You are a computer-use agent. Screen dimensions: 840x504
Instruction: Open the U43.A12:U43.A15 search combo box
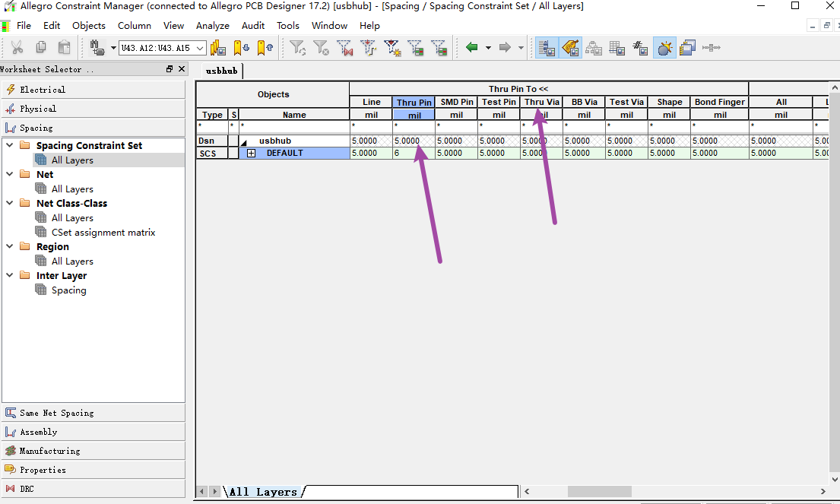click(163, 48)
